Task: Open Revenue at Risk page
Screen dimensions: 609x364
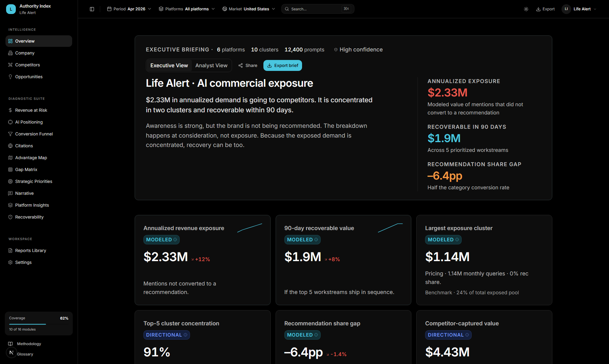Action: [x=39, y=110]
